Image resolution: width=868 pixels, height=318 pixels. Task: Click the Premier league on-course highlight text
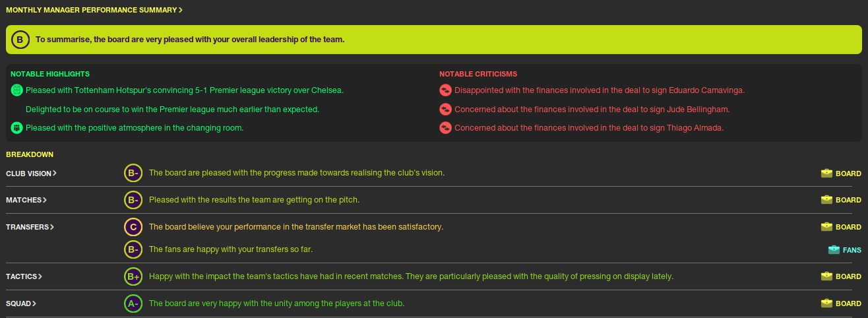click(x=172, y=110)
